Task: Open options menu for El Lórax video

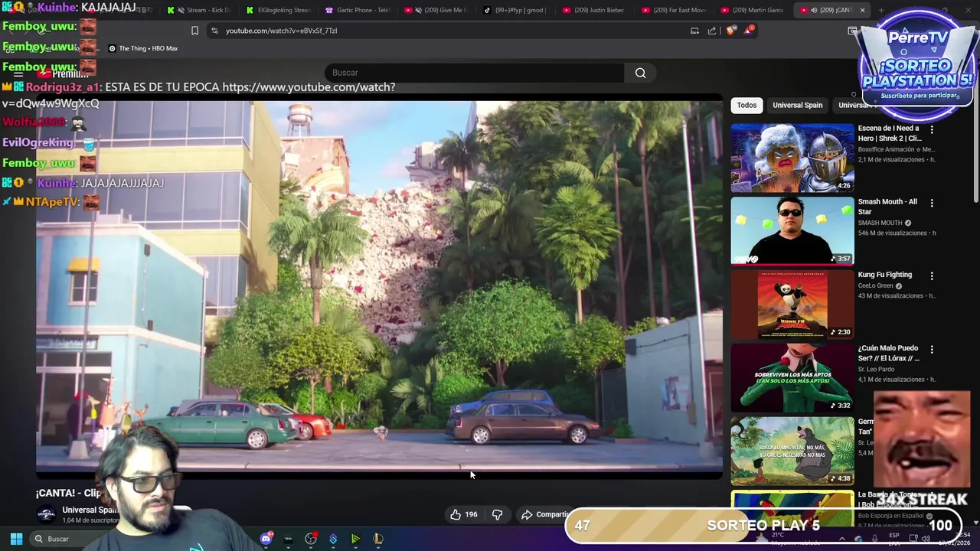Action: point(932,349)
